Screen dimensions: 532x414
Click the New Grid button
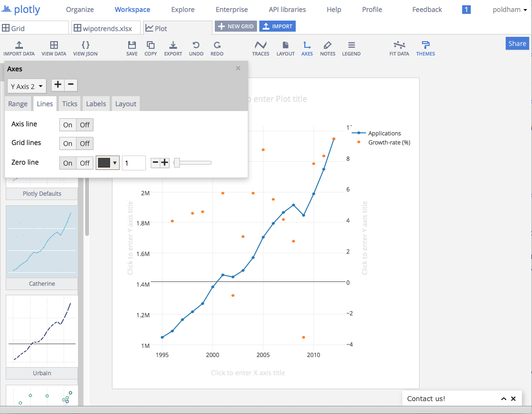tap(236, 26)
